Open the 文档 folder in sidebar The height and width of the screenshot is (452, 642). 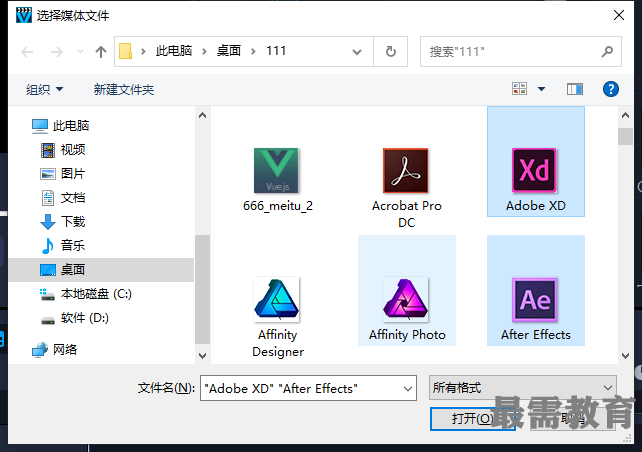[x=63, y=198]
